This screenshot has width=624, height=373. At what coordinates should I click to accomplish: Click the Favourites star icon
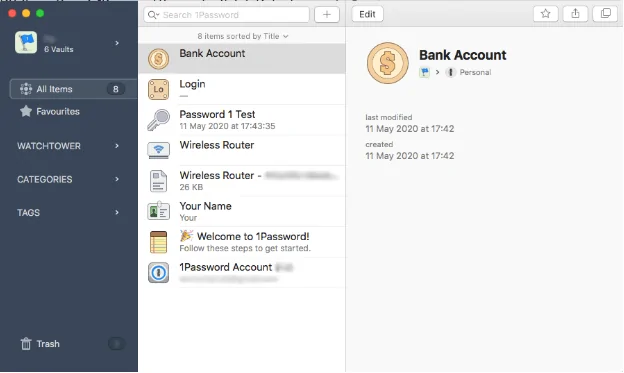click(x=26, y=111)
